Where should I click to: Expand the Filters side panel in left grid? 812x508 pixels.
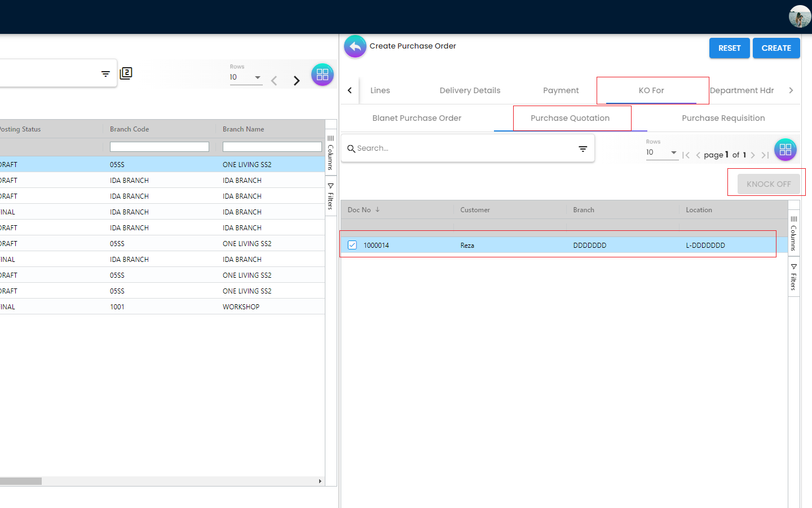[331, 197]
